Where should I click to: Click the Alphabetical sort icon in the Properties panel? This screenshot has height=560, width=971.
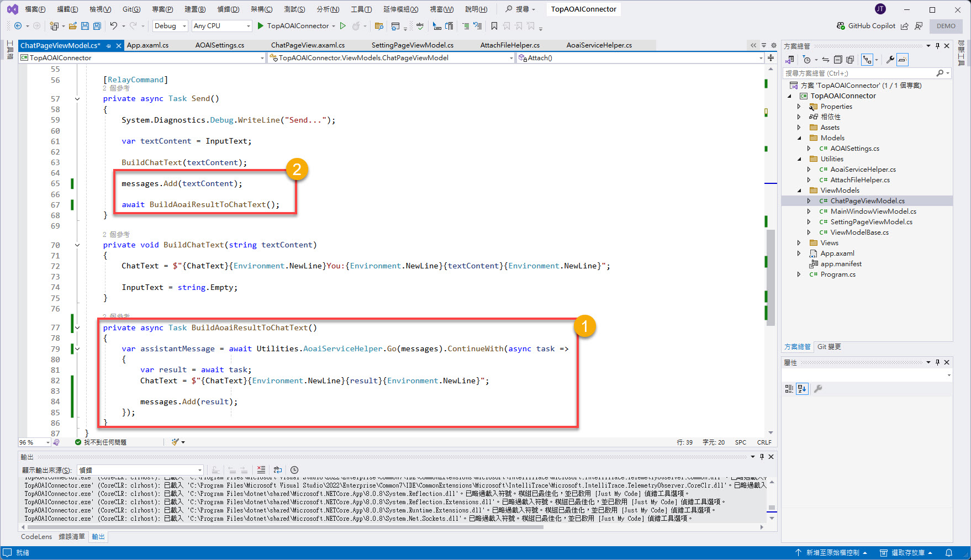click(802, 389)
